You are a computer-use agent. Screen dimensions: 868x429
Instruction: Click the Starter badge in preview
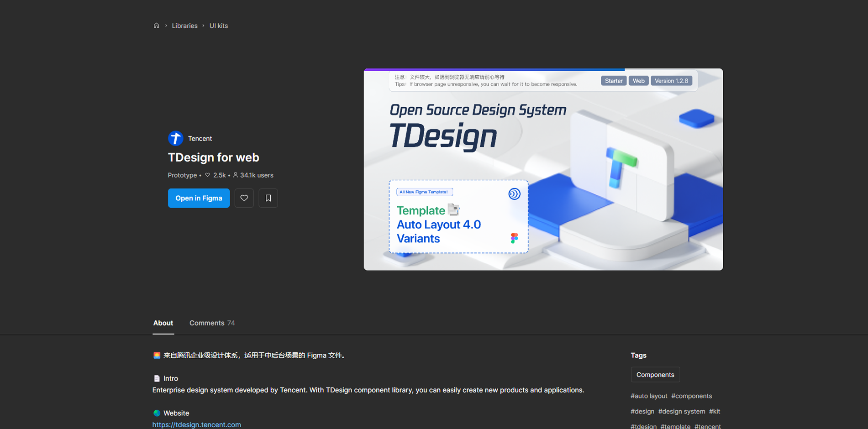point(614,81)
